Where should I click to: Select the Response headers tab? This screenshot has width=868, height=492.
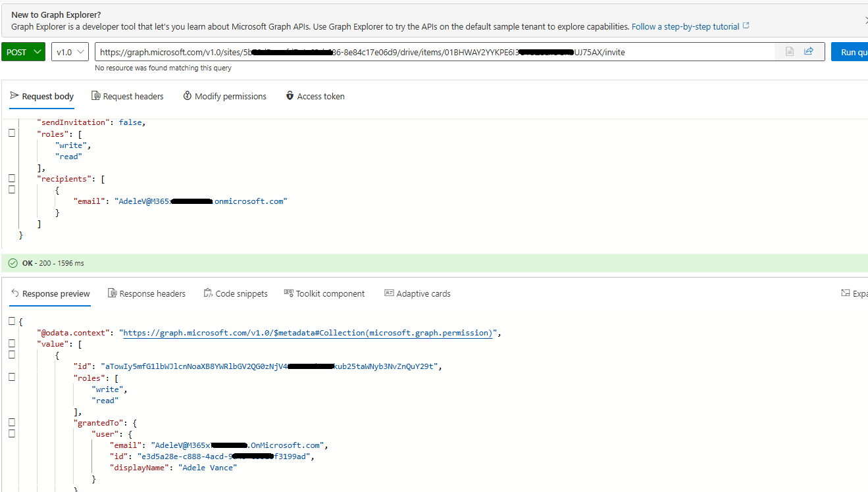pos(146,293)
